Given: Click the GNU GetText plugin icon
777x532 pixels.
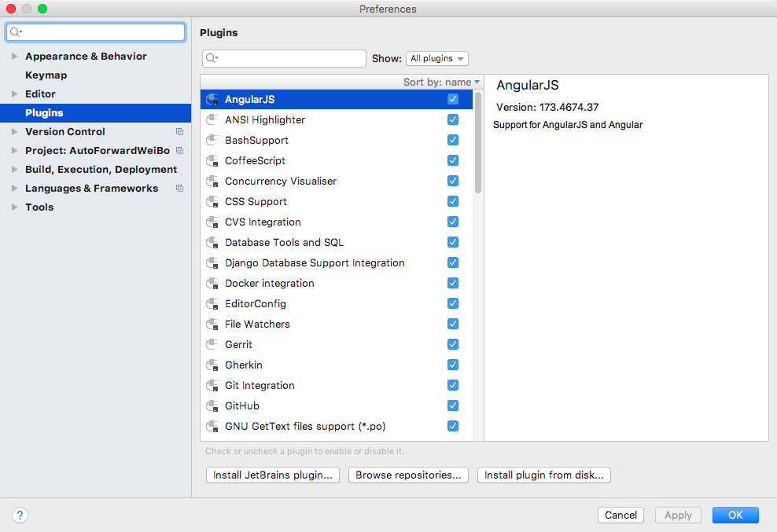Looking at the screenshot, I should (x=212, y=427).
